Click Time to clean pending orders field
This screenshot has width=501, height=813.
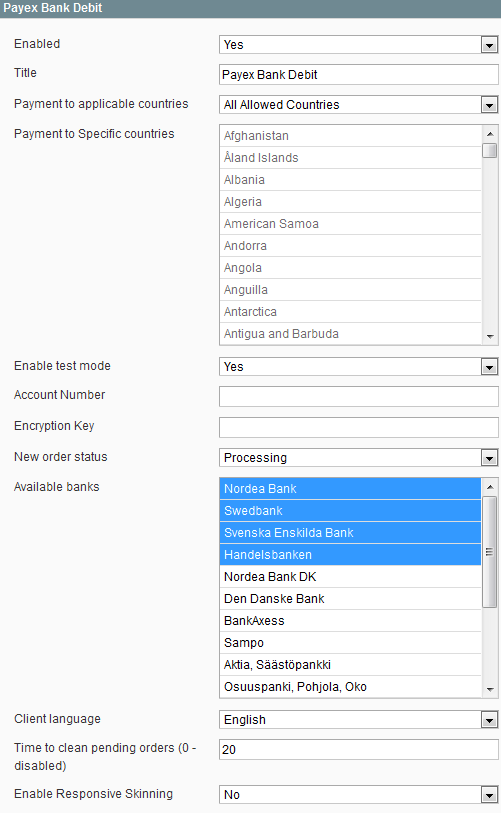358,750
